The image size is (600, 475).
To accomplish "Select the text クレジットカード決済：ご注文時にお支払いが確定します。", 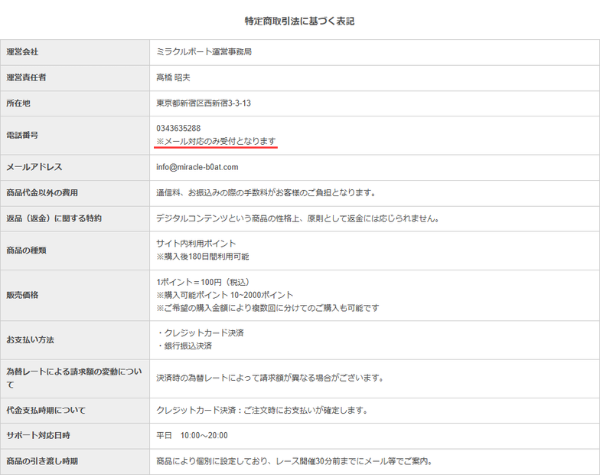I will pos(262,410).
